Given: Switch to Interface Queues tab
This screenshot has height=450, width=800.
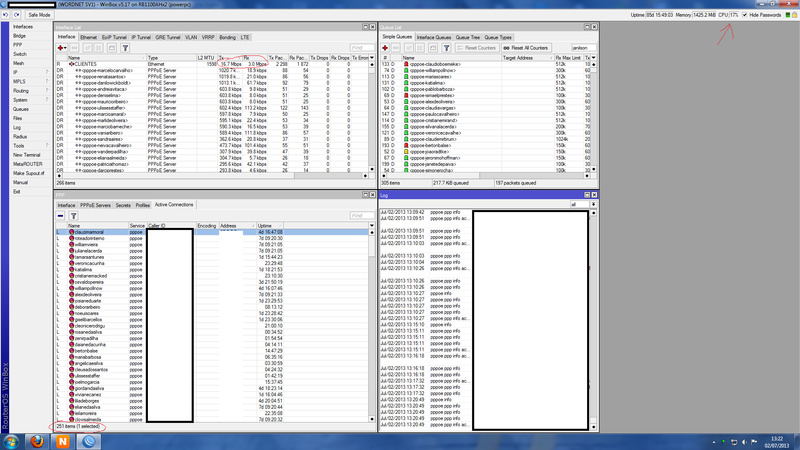Looking at the screenshot, I should [x=434, y=37].
